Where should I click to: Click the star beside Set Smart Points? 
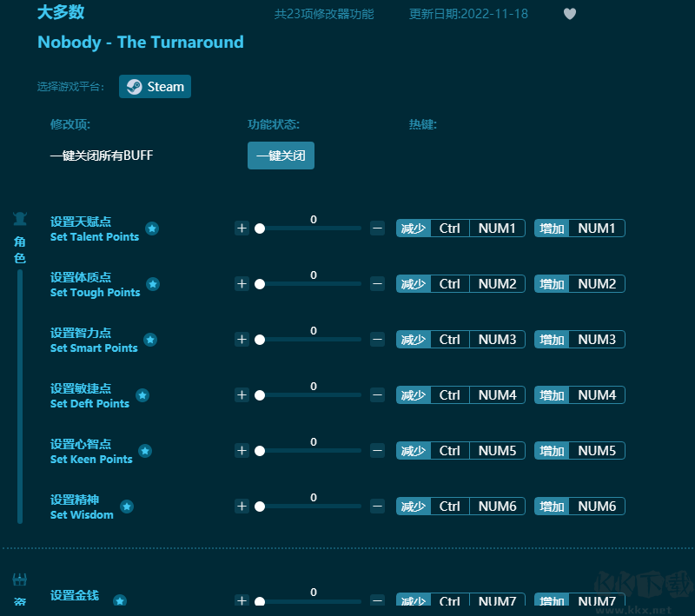point(152,341)
